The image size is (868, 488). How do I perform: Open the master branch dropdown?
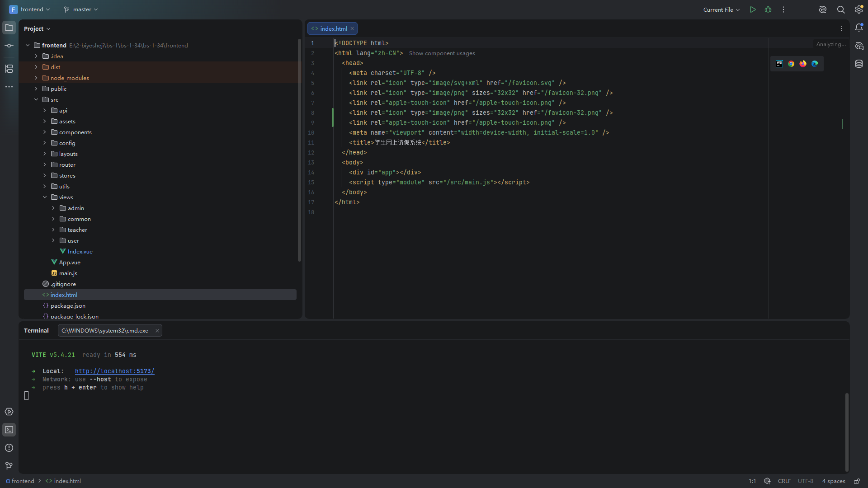81,9
